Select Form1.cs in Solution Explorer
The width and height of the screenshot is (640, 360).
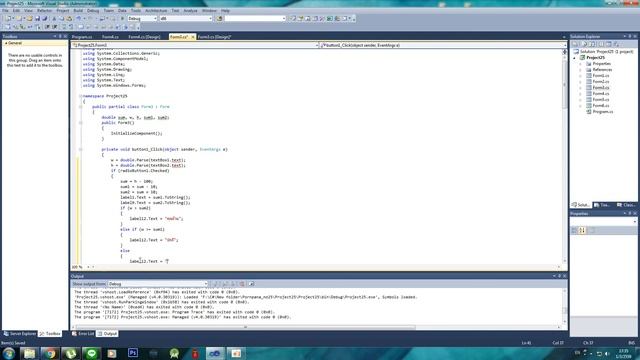pos(600,76)
